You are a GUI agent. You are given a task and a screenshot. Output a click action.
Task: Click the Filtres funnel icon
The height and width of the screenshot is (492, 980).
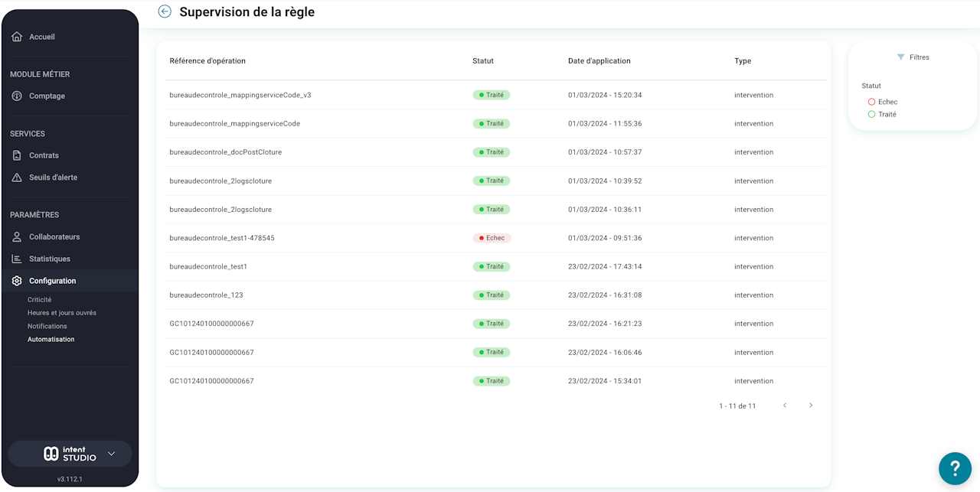(x=900, y=57)
